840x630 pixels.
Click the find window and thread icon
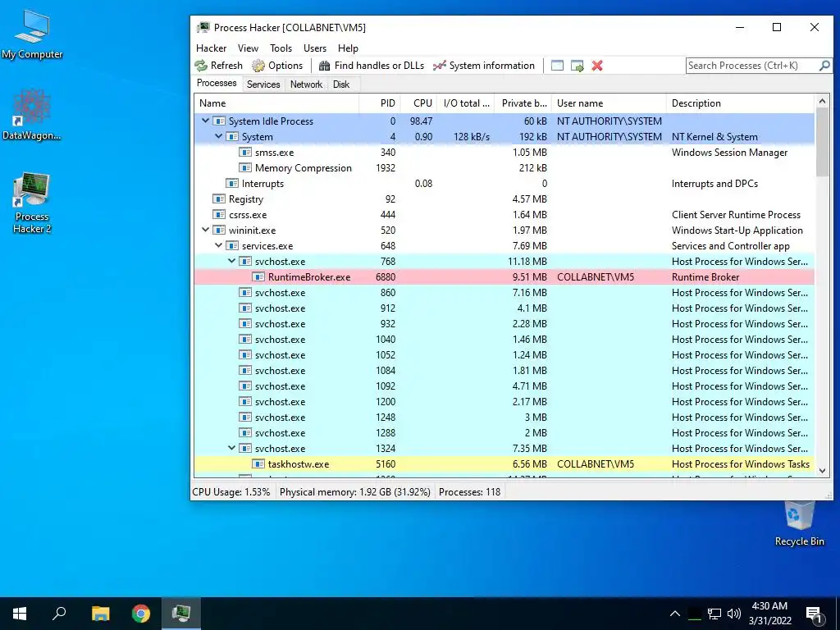pos(577,66)
